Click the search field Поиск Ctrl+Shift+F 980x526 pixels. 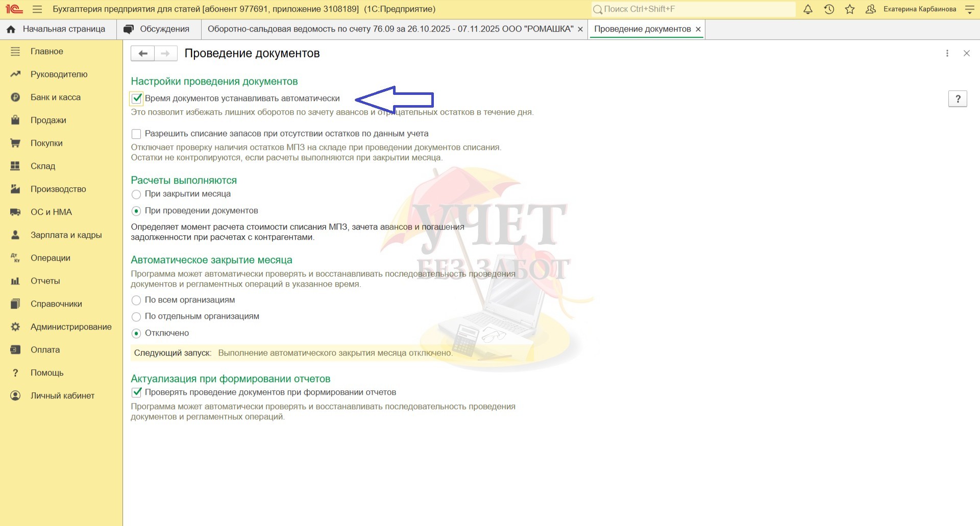[693, 9]
